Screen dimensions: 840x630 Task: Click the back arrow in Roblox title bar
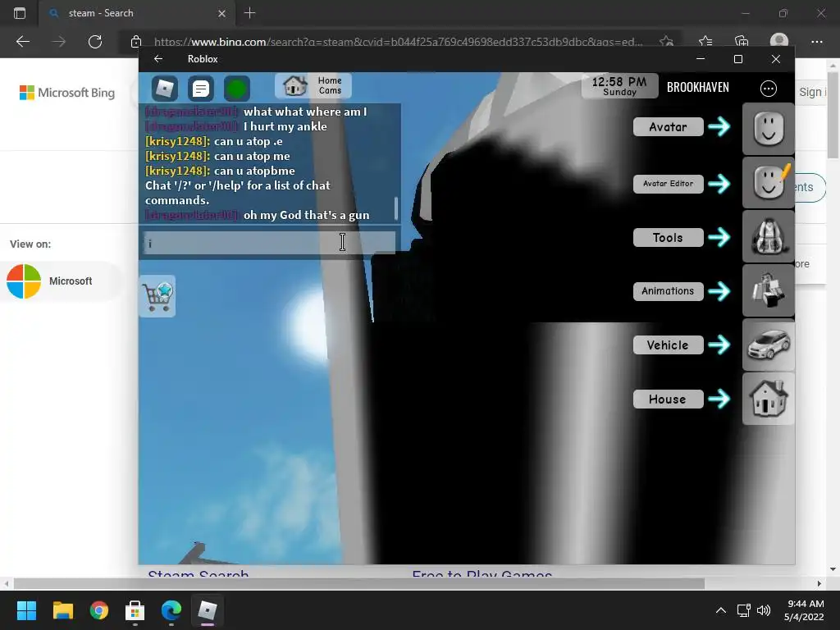coord(158,59)
